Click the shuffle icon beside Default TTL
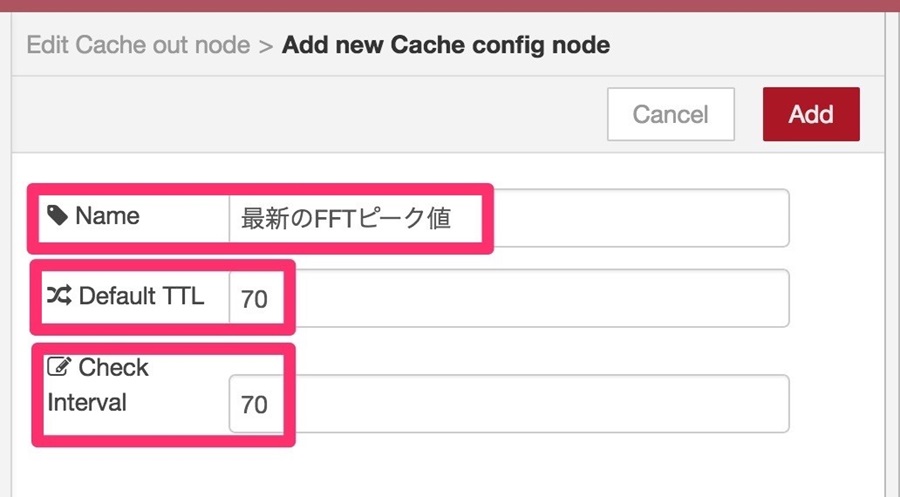 point(59,295)
